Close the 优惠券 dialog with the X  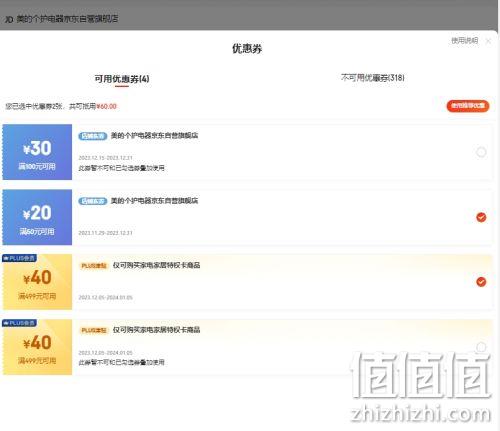tap(488, 41)
